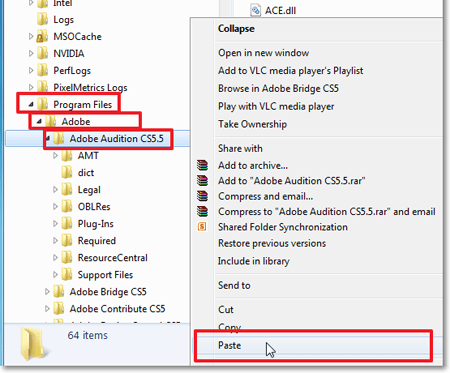This screenshot has height=373, width=450.
Task: Expand the Adobe Contribute CS5 folder
Action: (x=47, y=308)
